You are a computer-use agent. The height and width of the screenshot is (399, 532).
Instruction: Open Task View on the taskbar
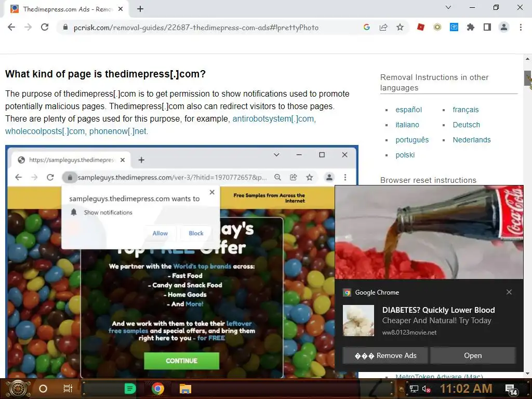point(68,389)
